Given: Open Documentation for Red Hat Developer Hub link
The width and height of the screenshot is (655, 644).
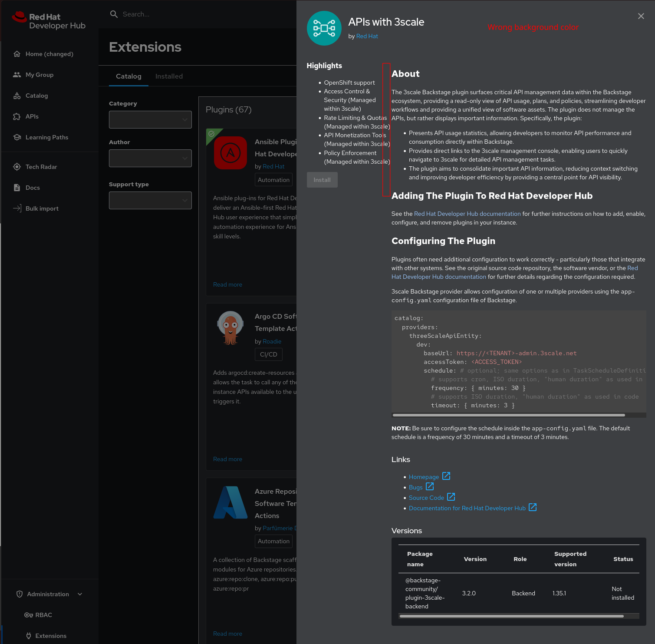Looking at the screenshot, I should pos(467,508).
